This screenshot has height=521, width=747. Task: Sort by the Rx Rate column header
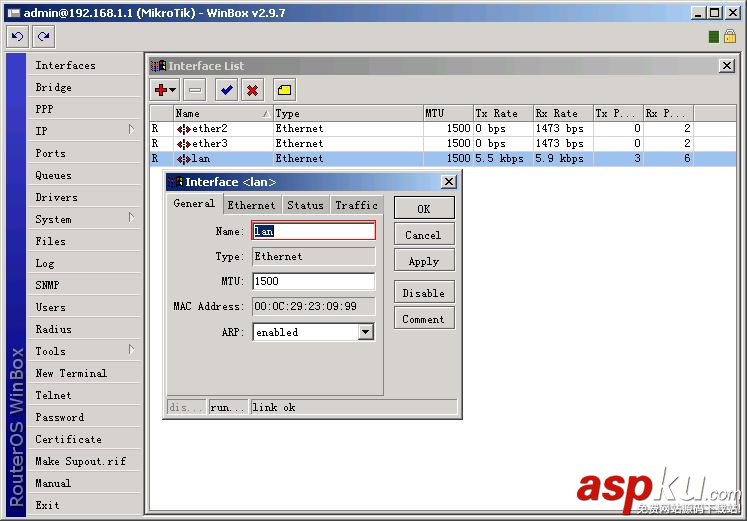coord(563,113)
